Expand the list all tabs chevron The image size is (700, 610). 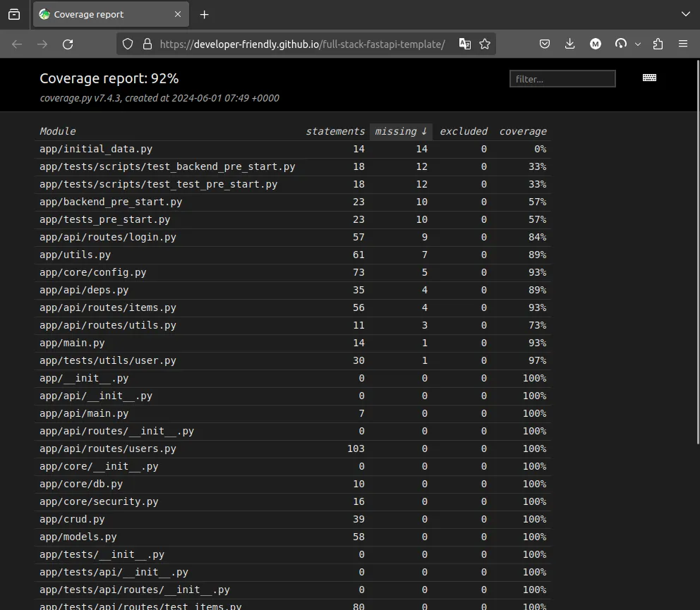coord(685,14)
